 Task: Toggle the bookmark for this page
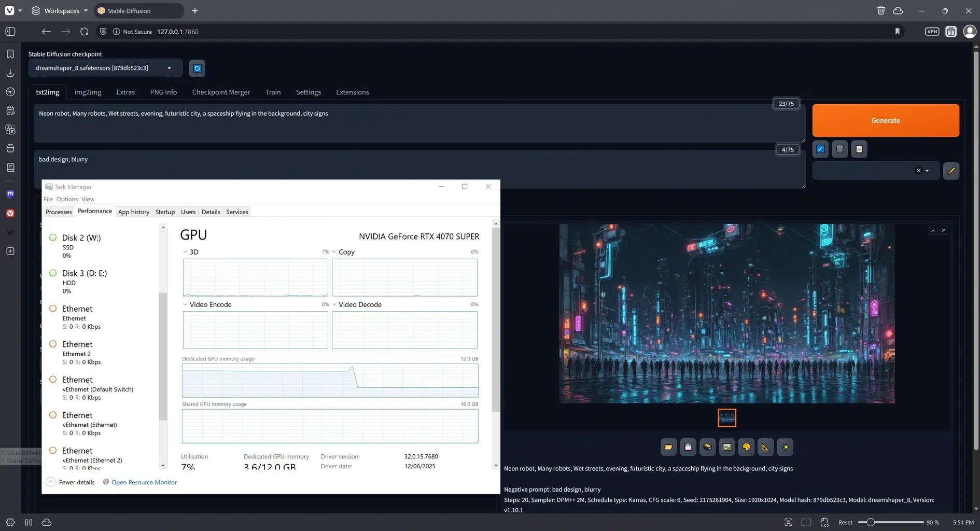(898, 31)
